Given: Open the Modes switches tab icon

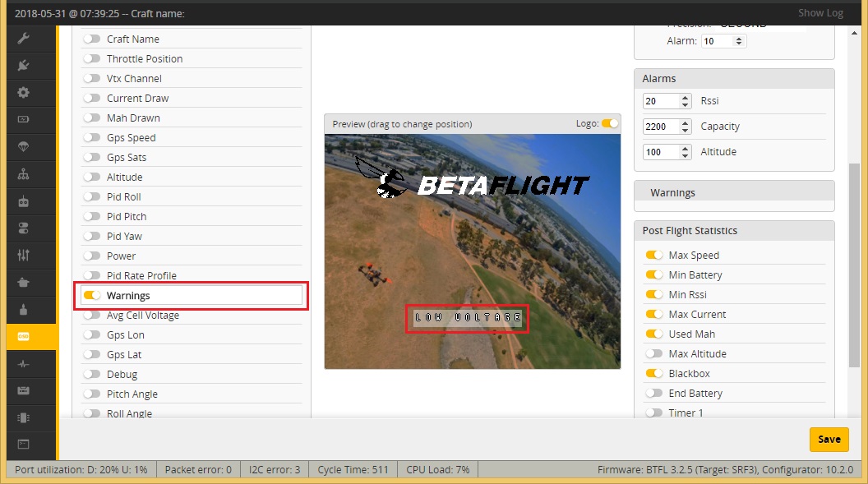Looking at the screenshot, I should click(23, 228).
